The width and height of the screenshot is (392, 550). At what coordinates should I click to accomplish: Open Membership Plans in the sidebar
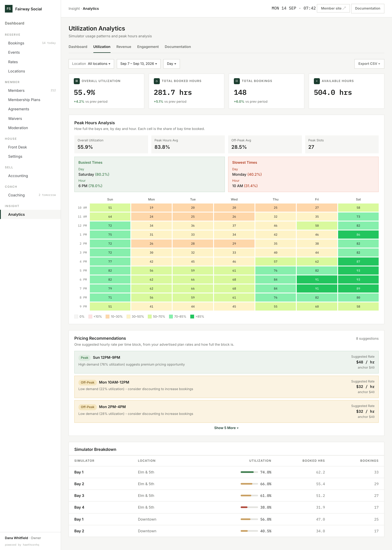coord(30,100)
